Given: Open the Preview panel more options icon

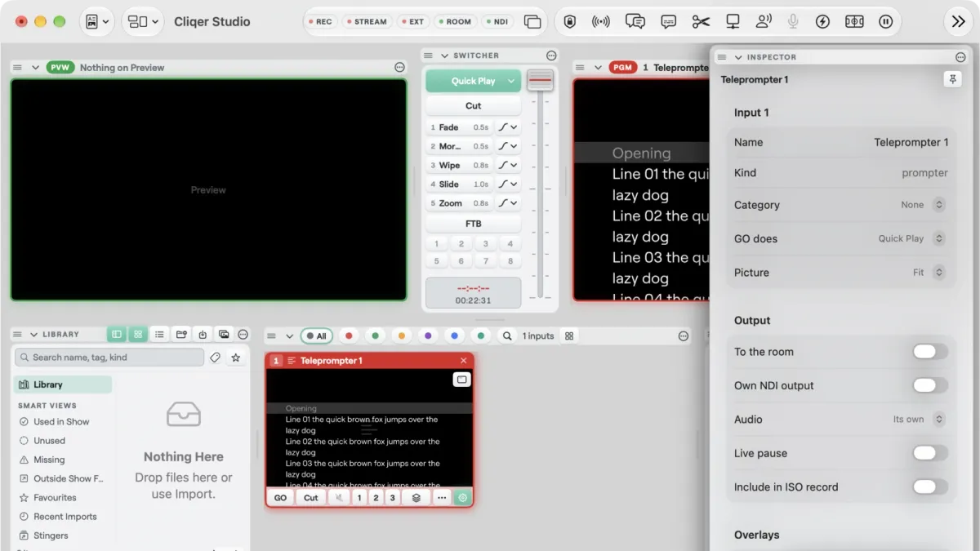Looking at the screenshot, I should tap(399, 68).
